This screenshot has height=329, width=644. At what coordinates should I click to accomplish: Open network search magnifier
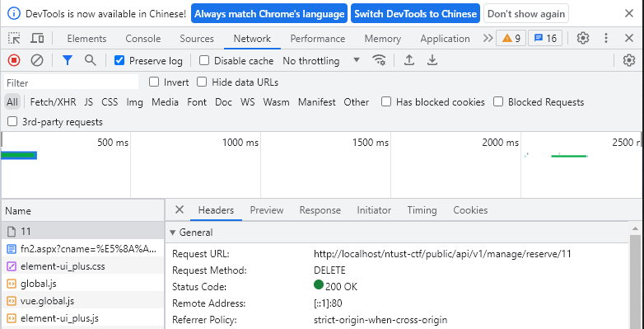point(91,60)
